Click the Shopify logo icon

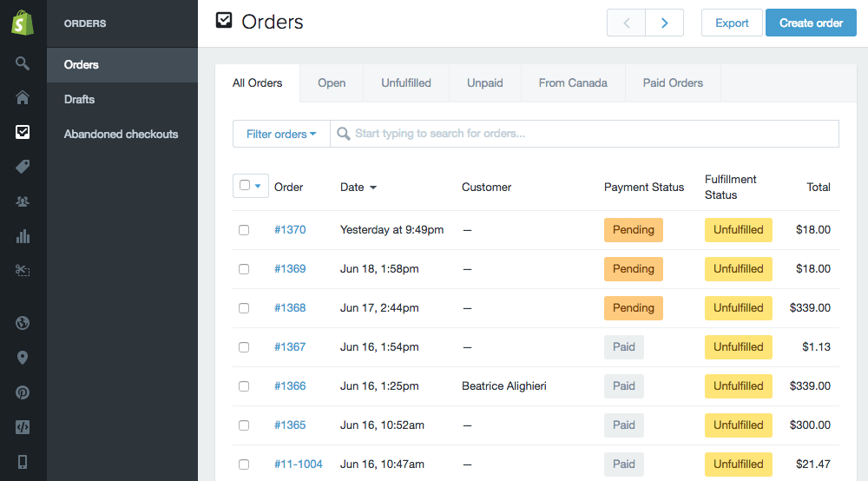pyautogui.click(x=23, y=23)
